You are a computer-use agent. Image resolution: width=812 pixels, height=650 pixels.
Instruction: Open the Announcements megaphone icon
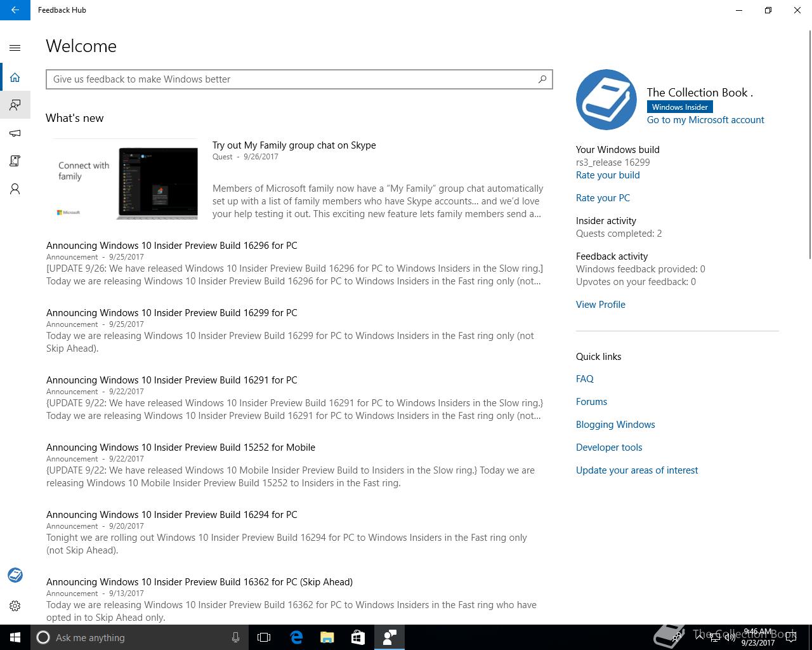[15, 133]
